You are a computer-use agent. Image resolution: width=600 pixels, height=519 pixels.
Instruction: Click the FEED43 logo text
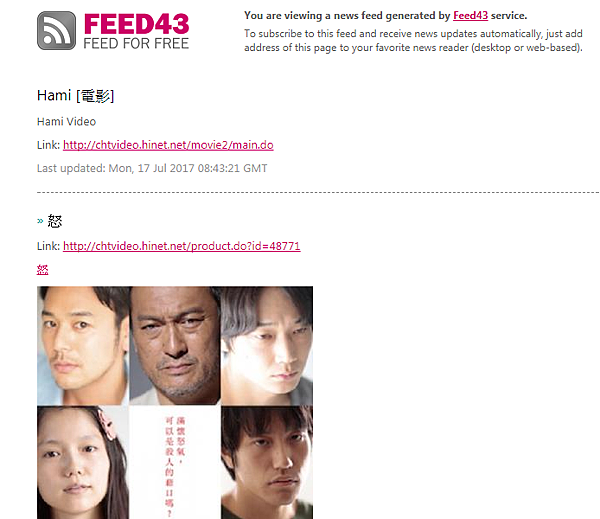136,24
